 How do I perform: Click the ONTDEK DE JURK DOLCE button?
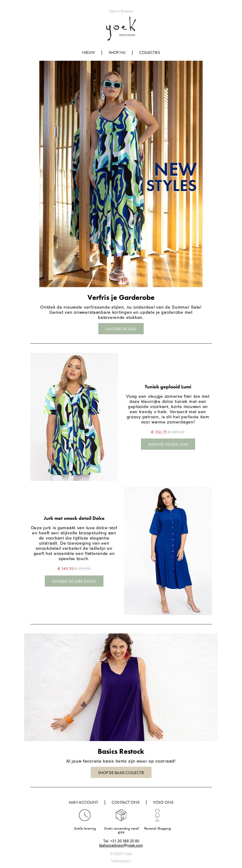click(74, 581)
